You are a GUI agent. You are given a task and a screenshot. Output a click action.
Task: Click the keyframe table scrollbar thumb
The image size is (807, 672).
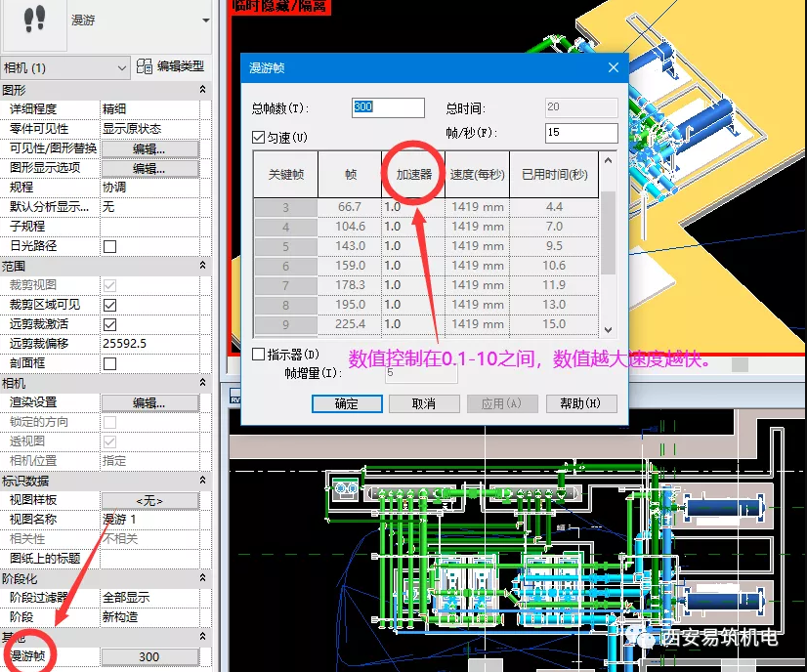pyautogui.click(x=608, y=232)
